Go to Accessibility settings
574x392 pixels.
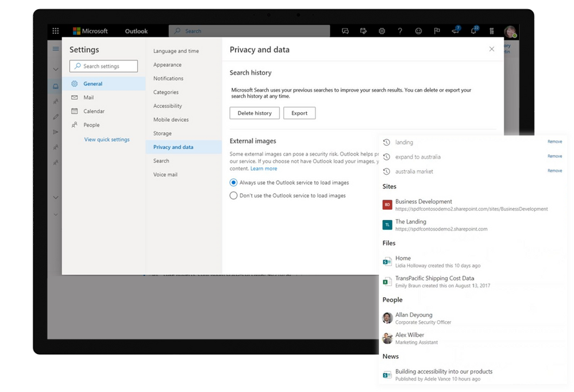[167, 106]
